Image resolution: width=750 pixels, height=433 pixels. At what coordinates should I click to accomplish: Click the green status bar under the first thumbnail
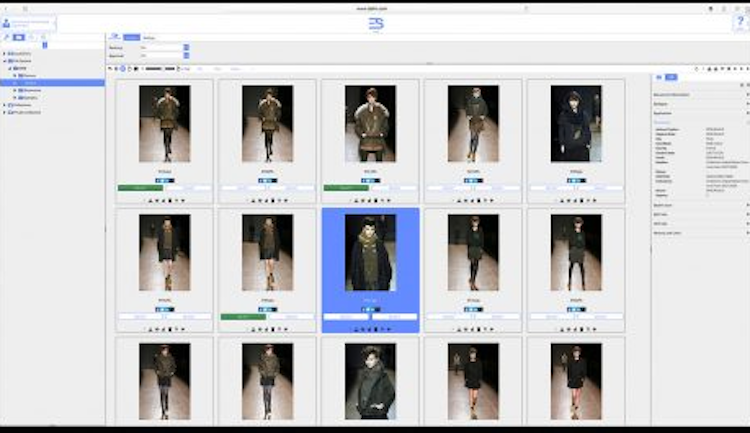tap(140, 188)
